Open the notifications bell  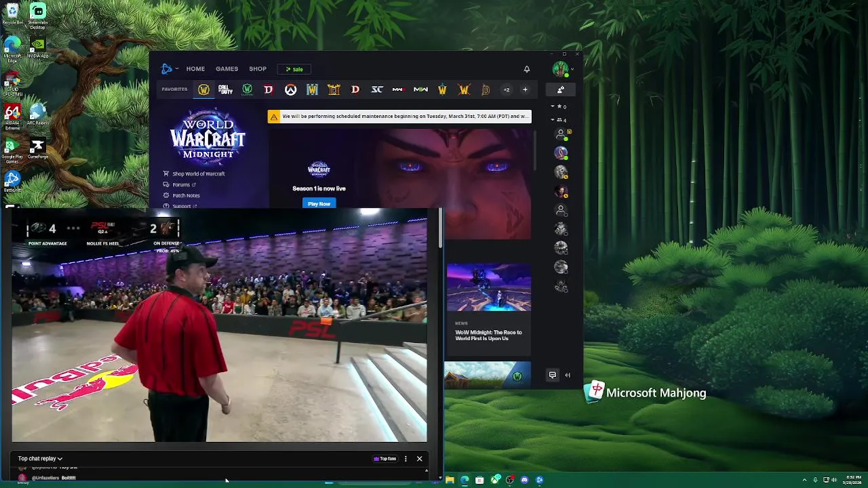click(526, 68)
